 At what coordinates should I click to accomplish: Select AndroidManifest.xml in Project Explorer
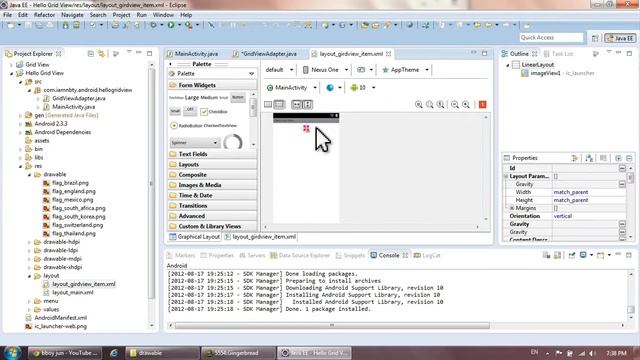60,318
